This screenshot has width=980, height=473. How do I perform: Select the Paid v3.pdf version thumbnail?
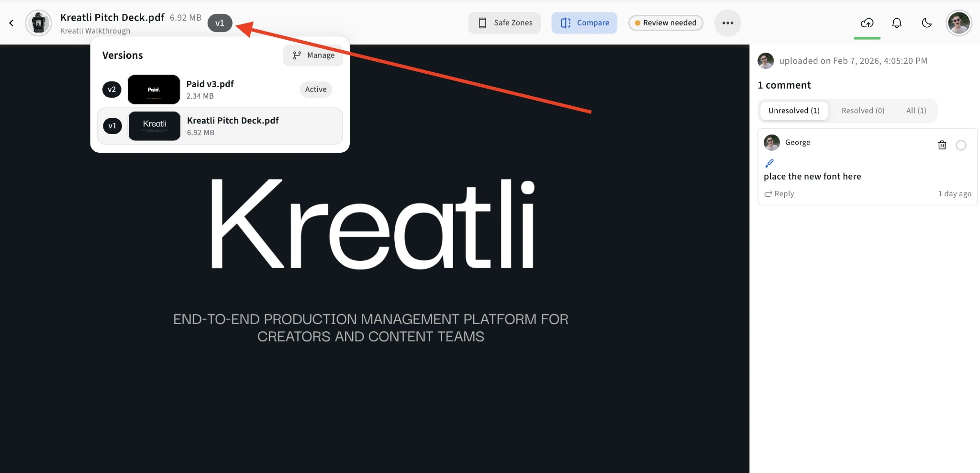(x=154, y=89)
